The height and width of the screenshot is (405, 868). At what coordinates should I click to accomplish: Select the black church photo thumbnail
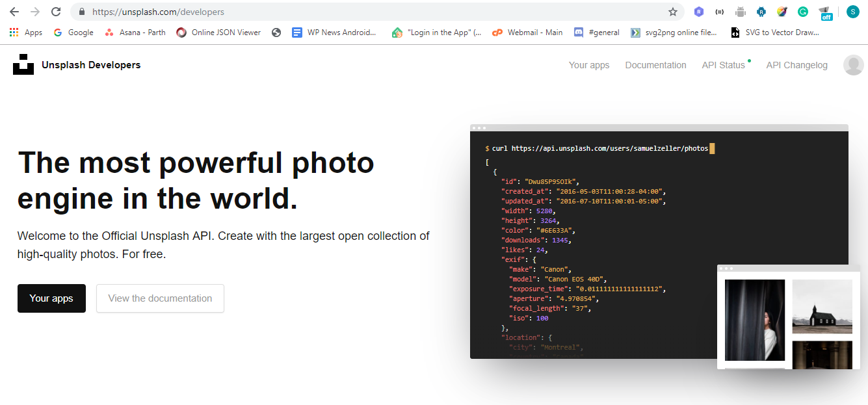[x=822, y=307]
